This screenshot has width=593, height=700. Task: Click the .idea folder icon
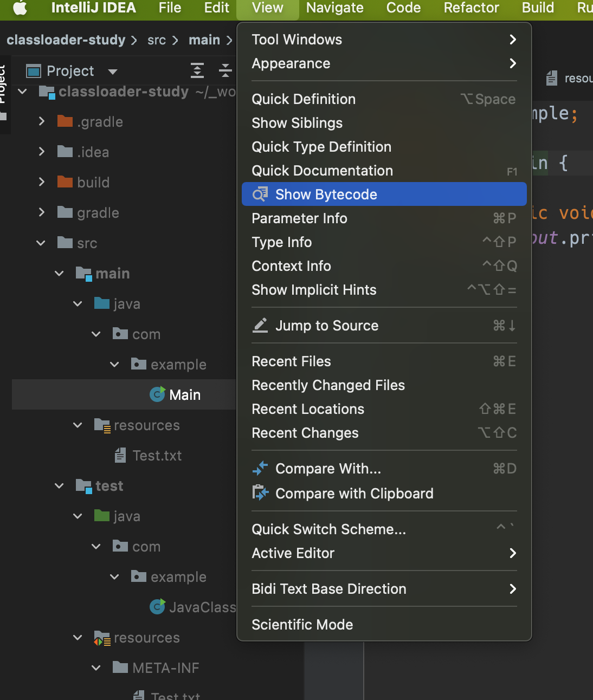[65, 151]
